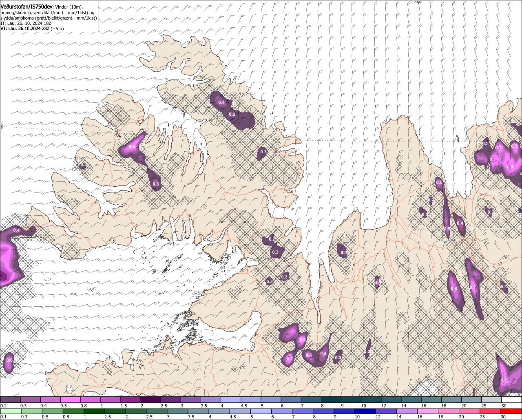Image resolution: width=522 pixels, height=420 pixels.
Task: Click the 20W longitude label
Action: 417,2
